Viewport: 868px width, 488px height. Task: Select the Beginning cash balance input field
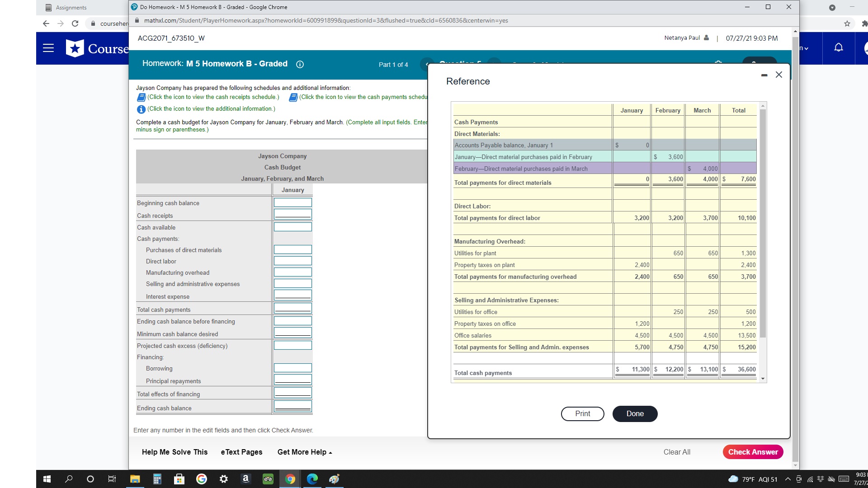(x=292, y=202)
